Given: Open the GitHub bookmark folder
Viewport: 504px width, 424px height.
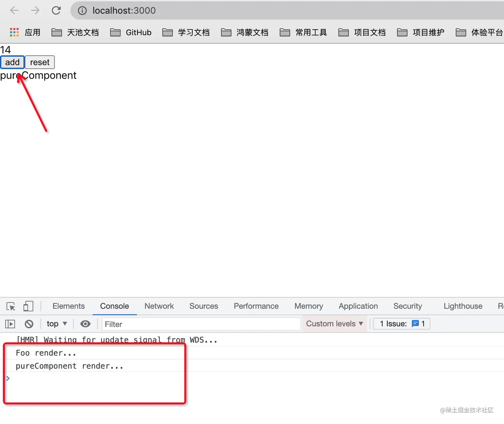Looking at the screenshot, I should pos(131,32).
